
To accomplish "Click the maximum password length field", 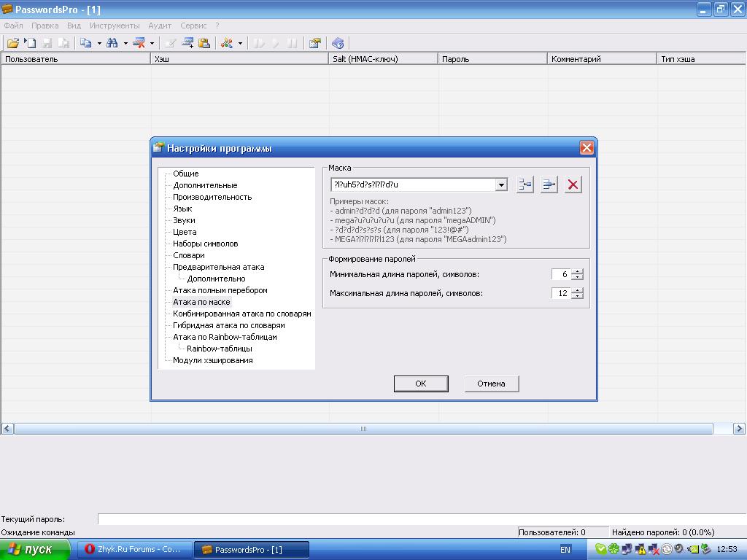I will coord(561,293).
